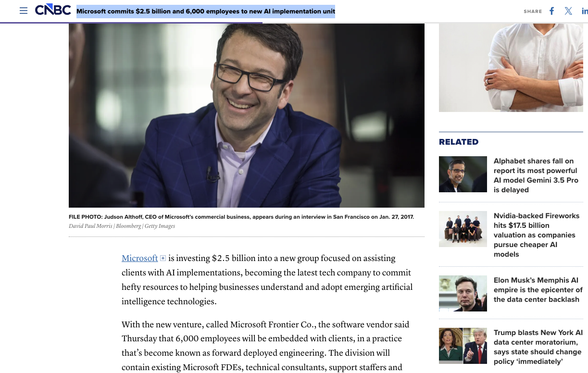Click the reading progress bar
The image size is (588, 373).
(x=131, y=23)
